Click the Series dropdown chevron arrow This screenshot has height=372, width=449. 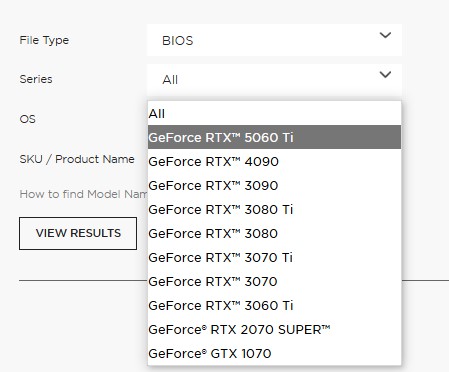385,74
